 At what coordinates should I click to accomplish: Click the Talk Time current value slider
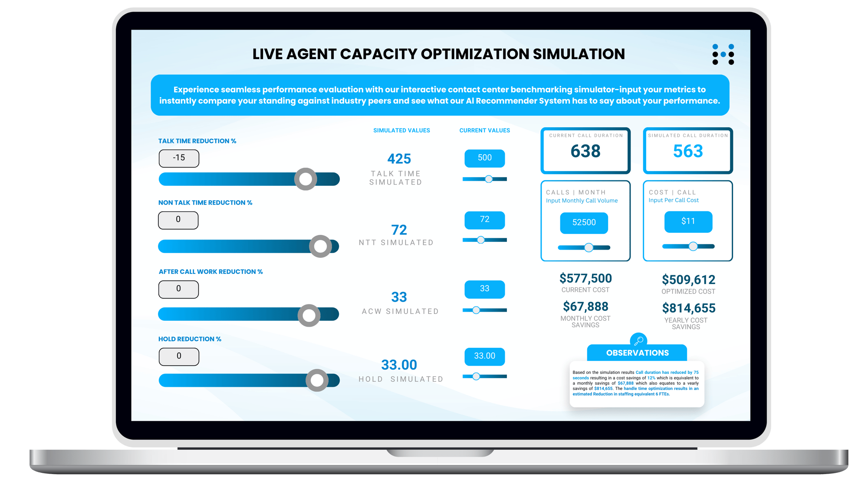point(488,178)
